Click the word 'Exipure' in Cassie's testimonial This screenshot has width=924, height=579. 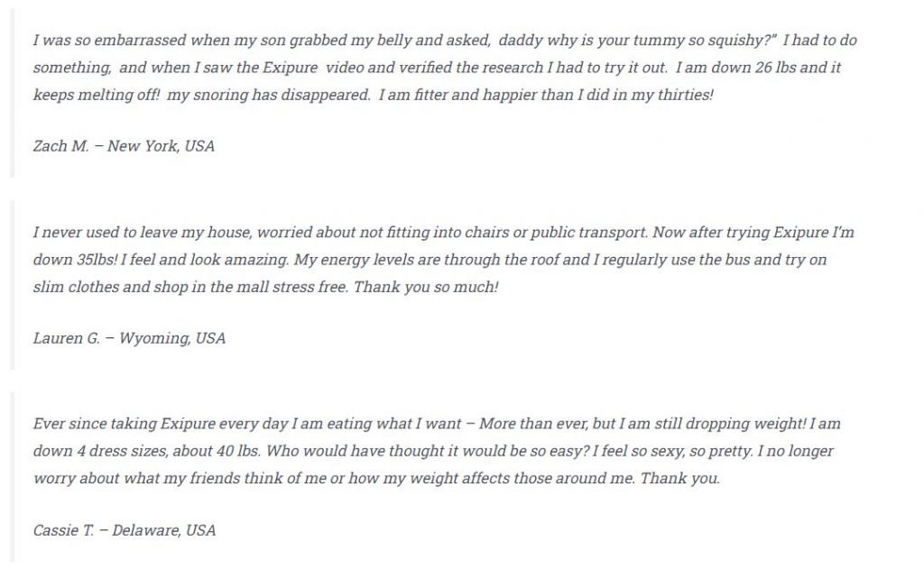pos(188,424)
